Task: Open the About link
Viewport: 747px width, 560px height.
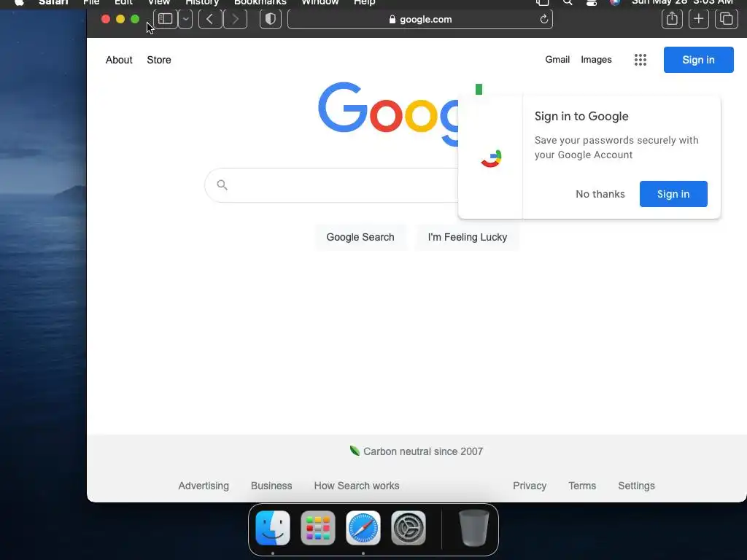Action: (119, 60)
